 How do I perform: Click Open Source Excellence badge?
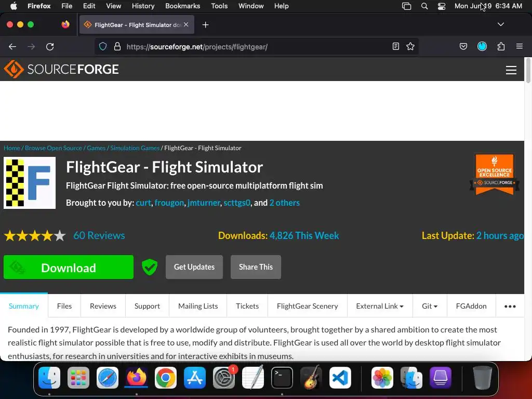coord(495,175)
